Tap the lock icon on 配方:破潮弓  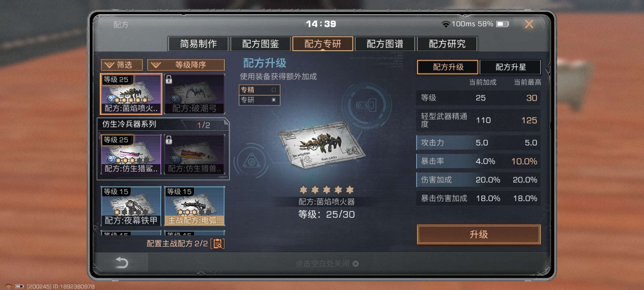click(x=169, y=79)
